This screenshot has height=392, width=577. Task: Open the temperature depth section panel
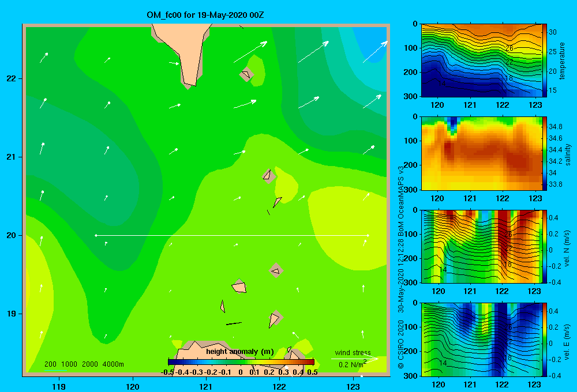(481, 61)
